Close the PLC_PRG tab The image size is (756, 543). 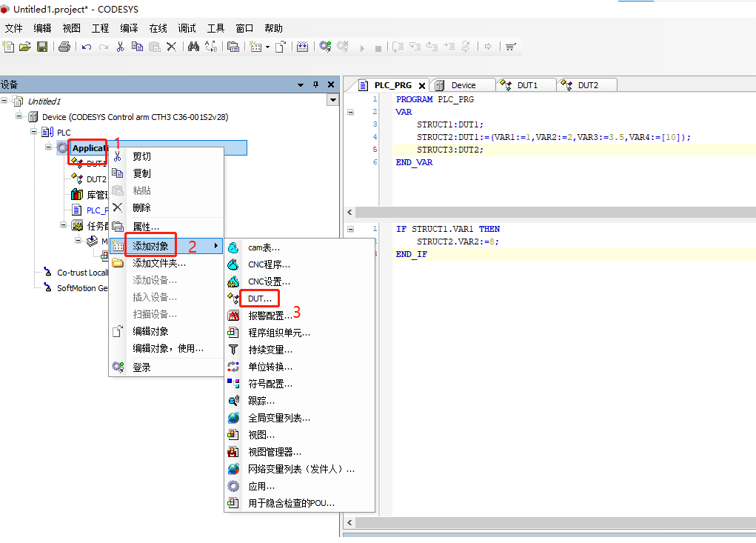tap(422, 86)
